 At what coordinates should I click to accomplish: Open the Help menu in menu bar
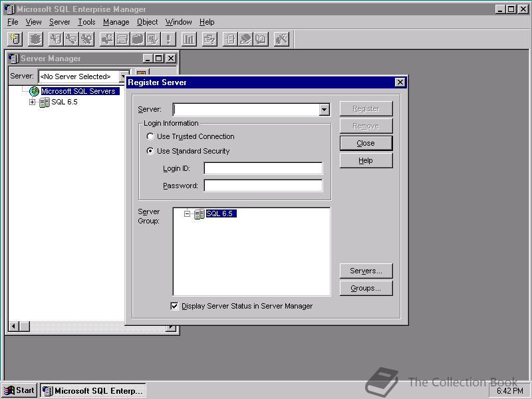[207, 22]
